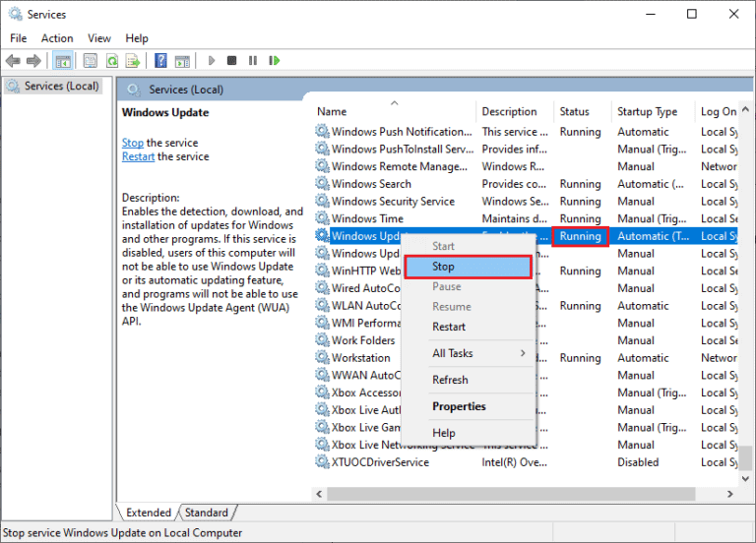Select the Windows Search service name

[x=371, y=184]
